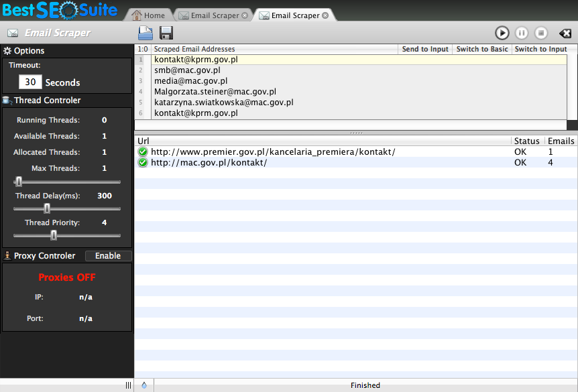Select the premier.gov.pl kancelaria_premiera URL row
This screenshot has height=392, width=578.
(356, 152)
